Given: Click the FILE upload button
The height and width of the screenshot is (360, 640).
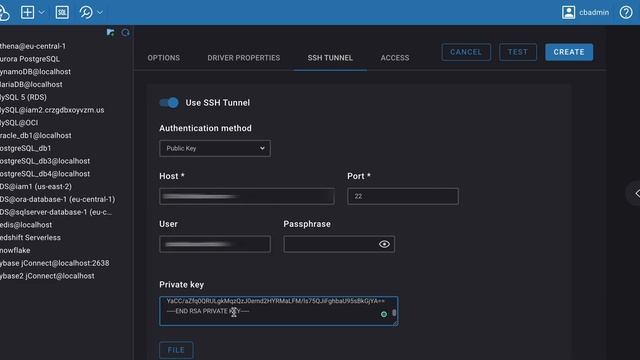Looking at the screenshot, I should tap(176, 350).
